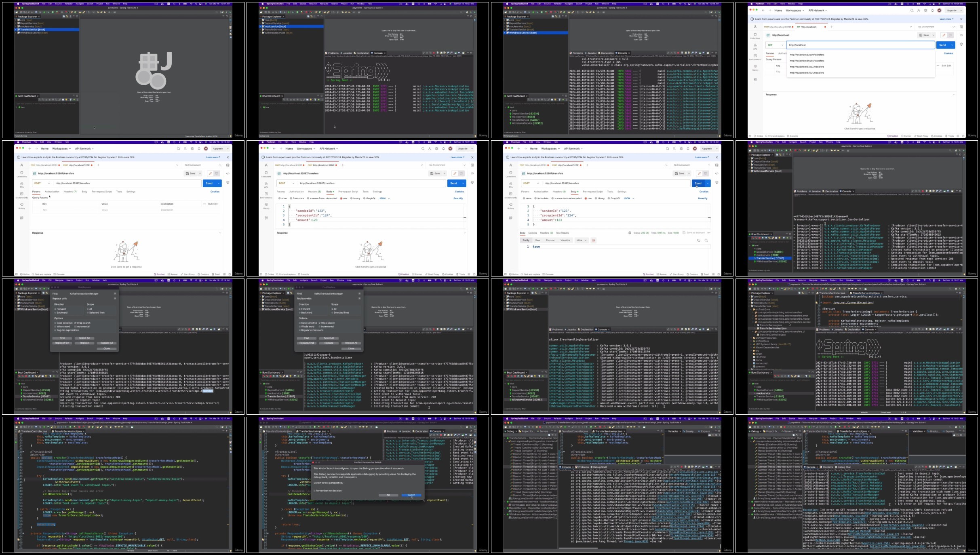Screen dimensions: 980x555
Task: 10:12 AM Postman frame: click invite person-plus icon
Action: (x=674, y=149)
